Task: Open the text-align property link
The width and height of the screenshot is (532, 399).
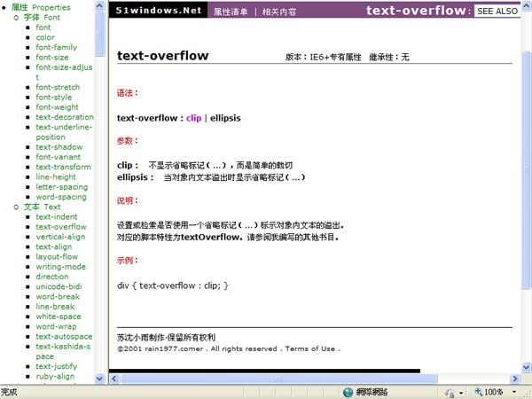Action: point(53,246)
